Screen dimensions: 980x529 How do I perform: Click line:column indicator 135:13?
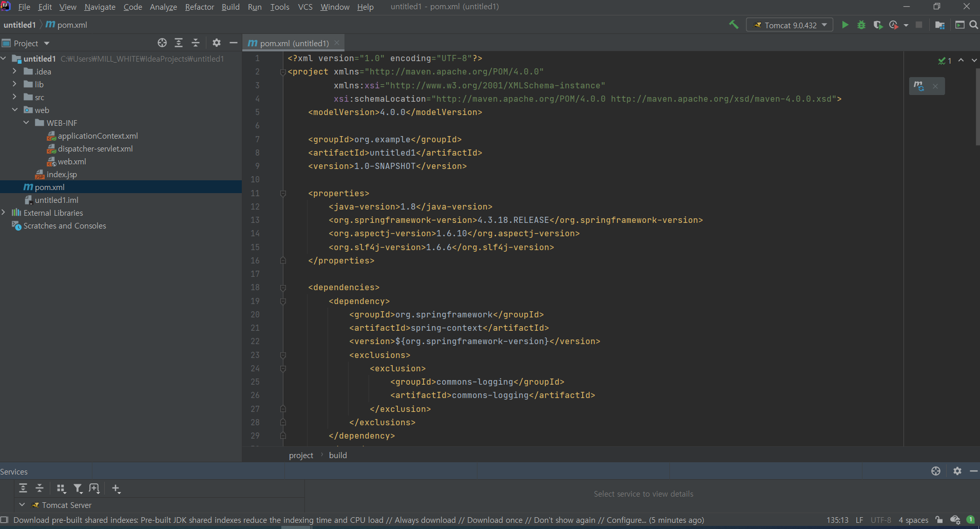pyautogui.click(x=837, y=520)
